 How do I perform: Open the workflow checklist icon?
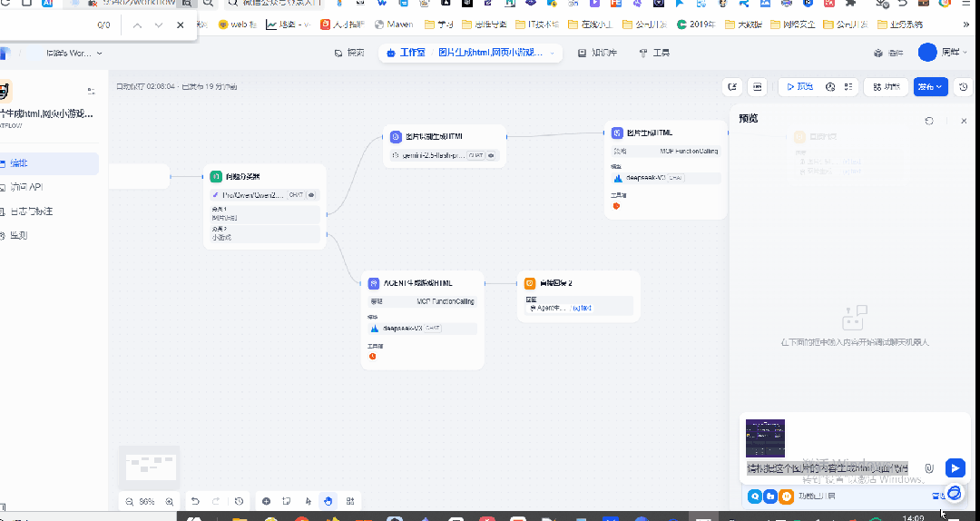tap(848, 87)
